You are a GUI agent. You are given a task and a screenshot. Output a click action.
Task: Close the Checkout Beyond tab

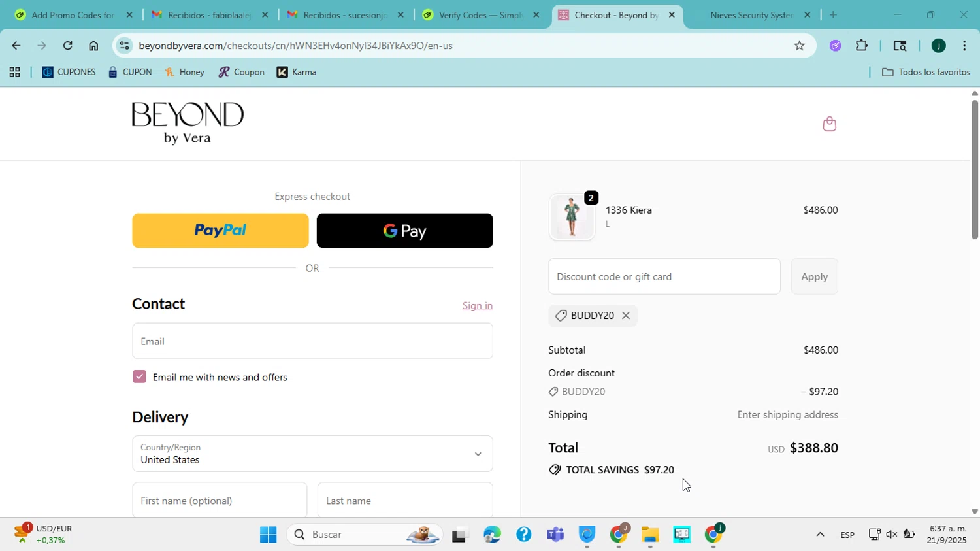(672, 15)
